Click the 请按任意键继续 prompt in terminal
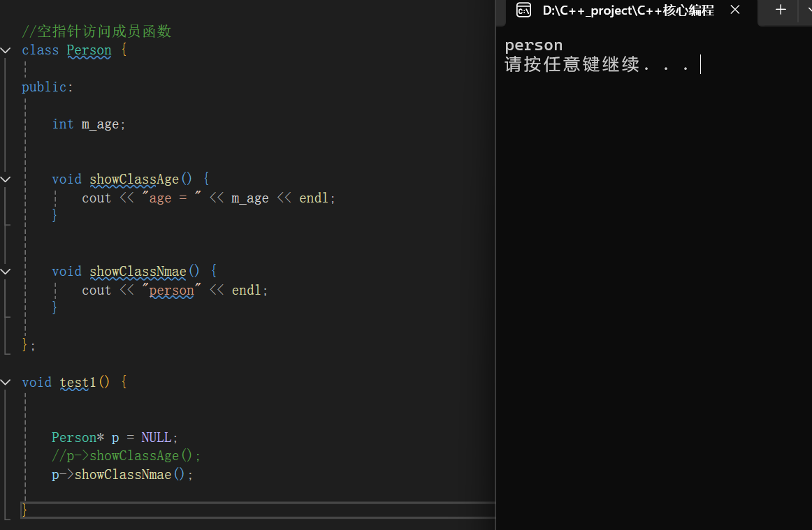The height and width of the screenshot is (530, 812). pyautogui.click(x=597, y=64)
